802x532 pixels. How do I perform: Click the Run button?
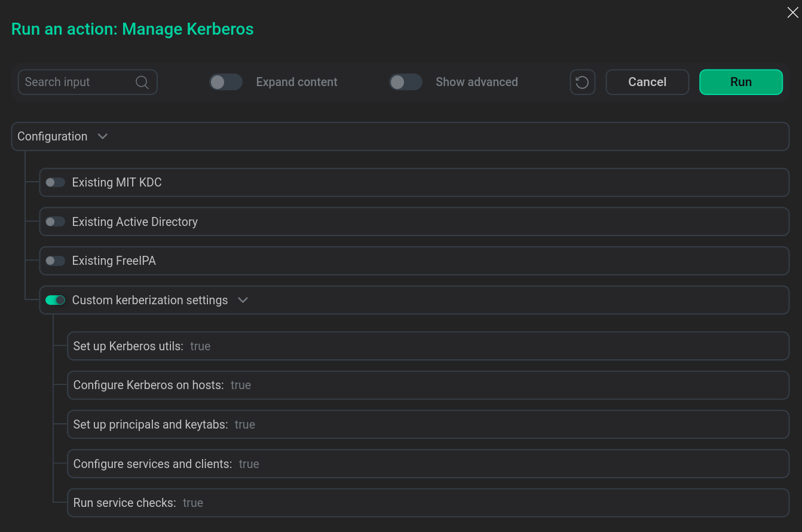pyautogui.click(x=741, y=82)
